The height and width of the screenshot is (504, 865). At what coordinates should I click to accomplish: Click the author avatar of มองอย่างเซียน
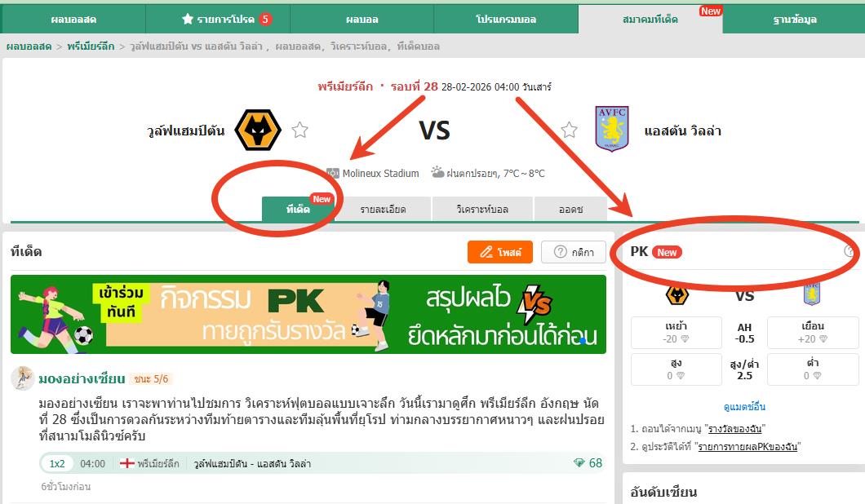click(x=23, y=378)
